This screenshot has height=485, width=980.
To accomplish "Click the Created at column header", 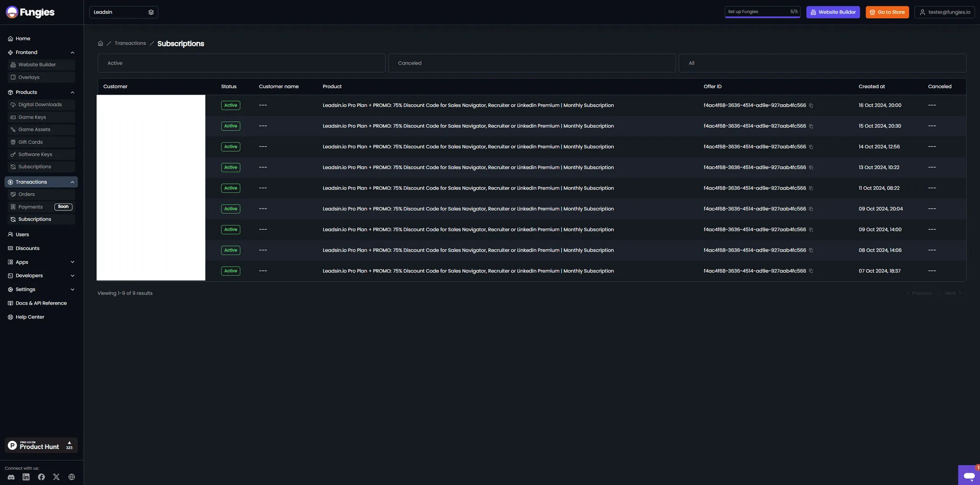I will (x=871, y=87).
